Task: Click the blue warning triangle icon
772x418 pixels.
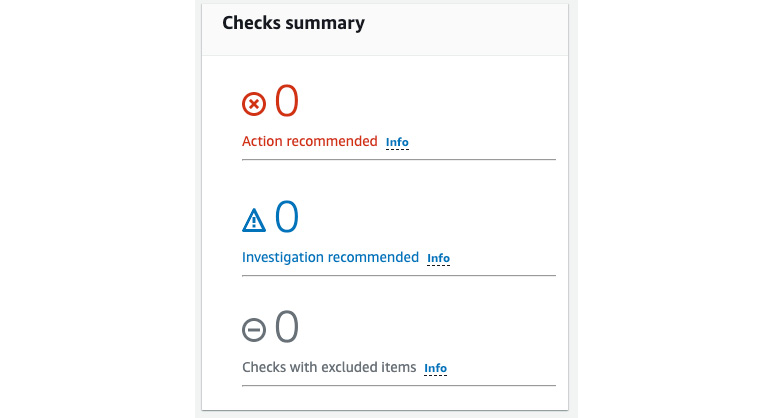Action: [254, 220]
